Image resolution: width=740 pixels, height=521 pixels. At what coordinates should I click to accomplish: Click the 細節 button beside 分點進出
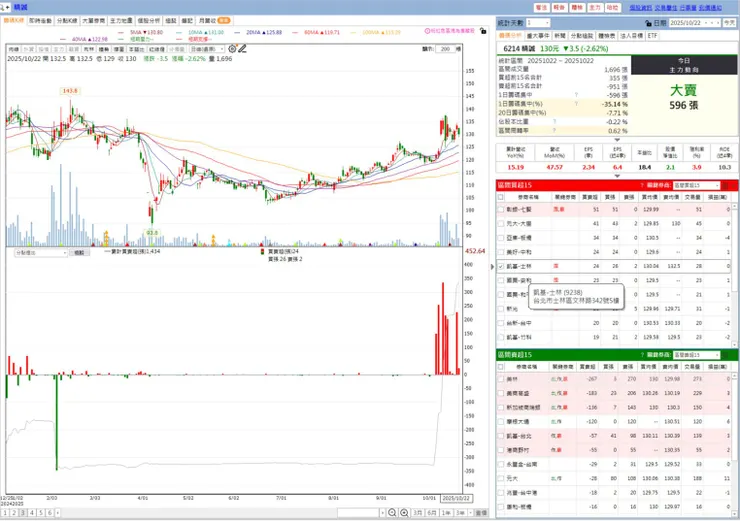[79, 253]
